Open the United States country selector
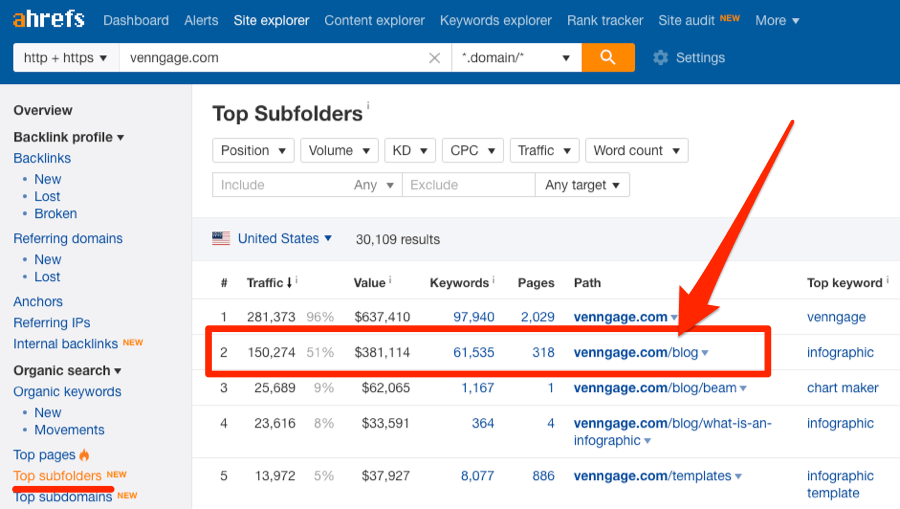The image size is (900, 509). (285, 238)
